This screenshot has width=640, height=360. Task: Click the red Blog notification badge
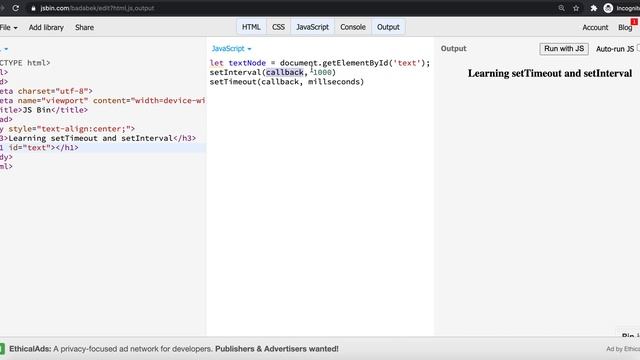point(634,22)
